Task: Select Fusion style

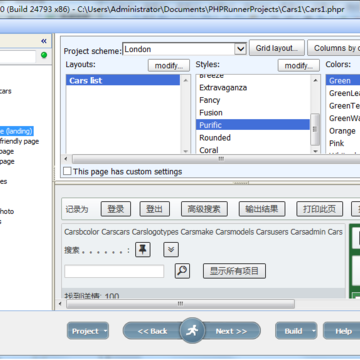Action: [x=211, y=113]
